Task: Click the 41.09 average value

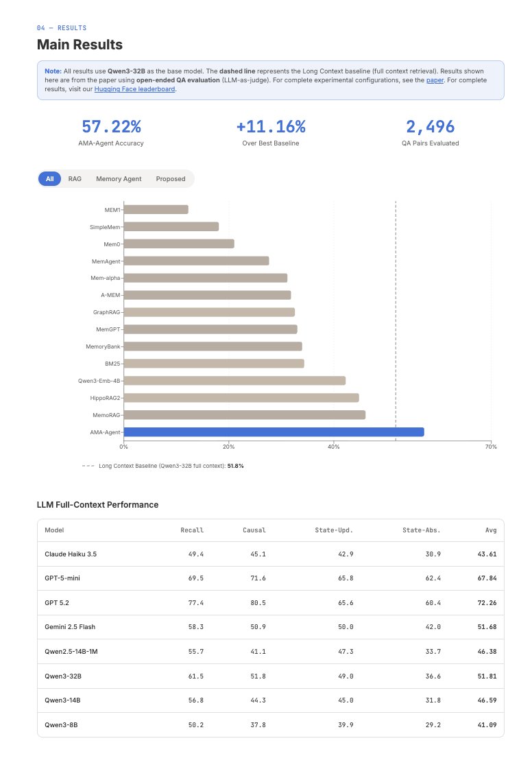Action: click(x=487, y=725)
